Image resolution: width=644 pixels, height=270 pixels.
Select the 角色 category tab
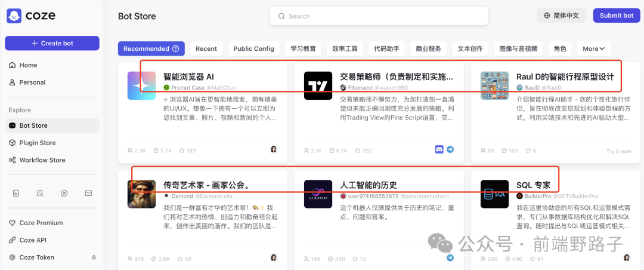(x=560, y=48)
